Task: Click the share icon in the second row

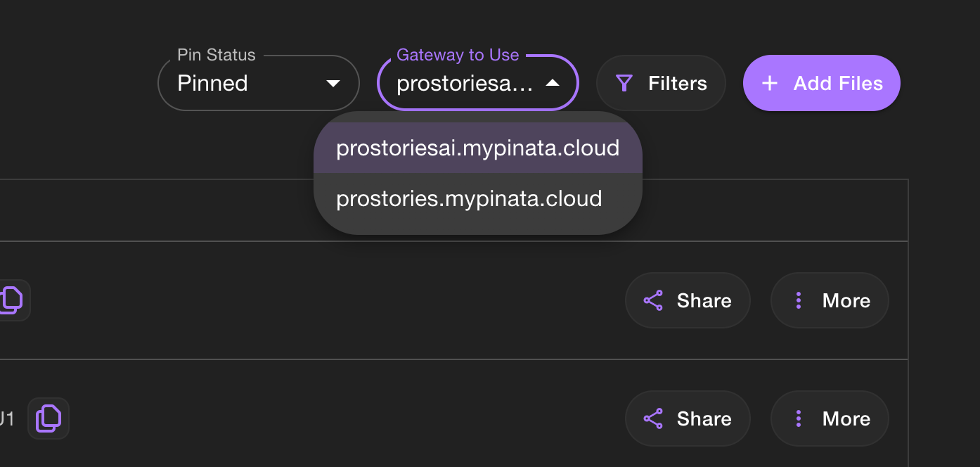Action: point(653,418)
